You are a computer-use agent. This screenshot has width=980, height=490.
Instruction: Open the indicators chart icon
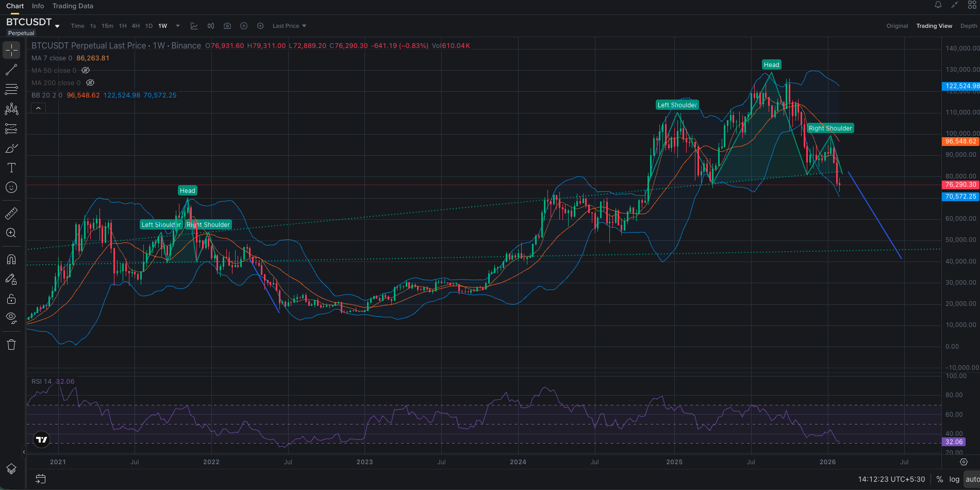194,26
